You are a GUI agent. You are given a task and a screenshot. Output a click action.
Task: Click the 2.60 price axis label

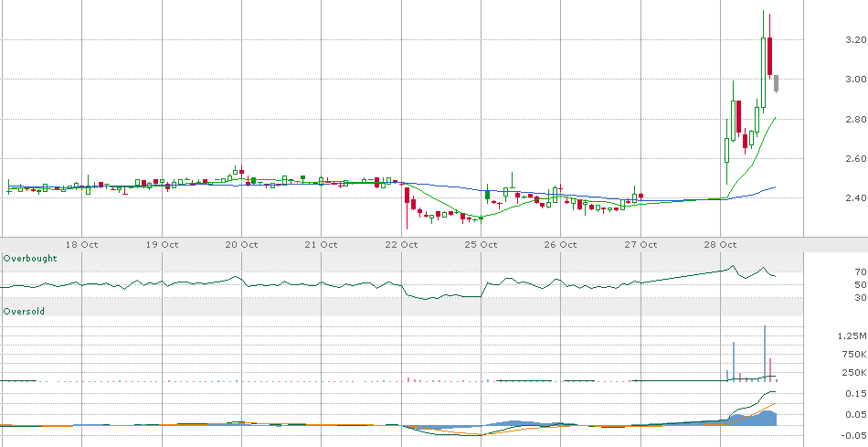[x=856, y=158]
